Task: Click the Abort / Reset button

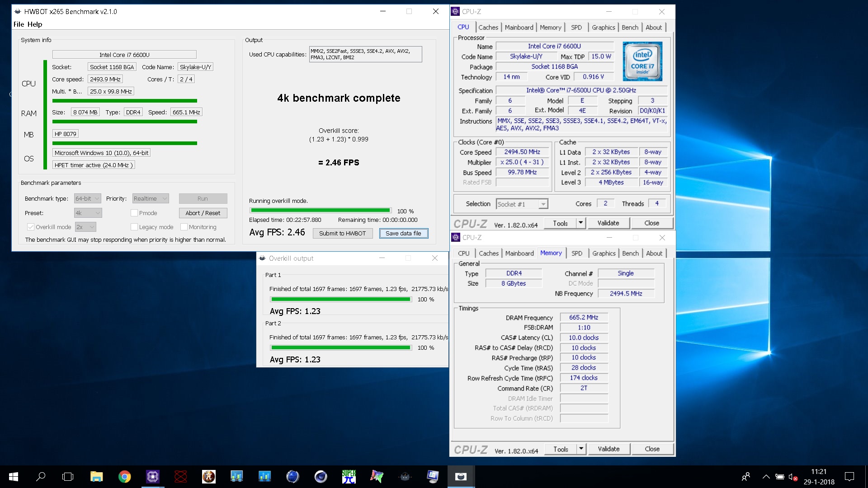Action: click(x=203, y=213)
